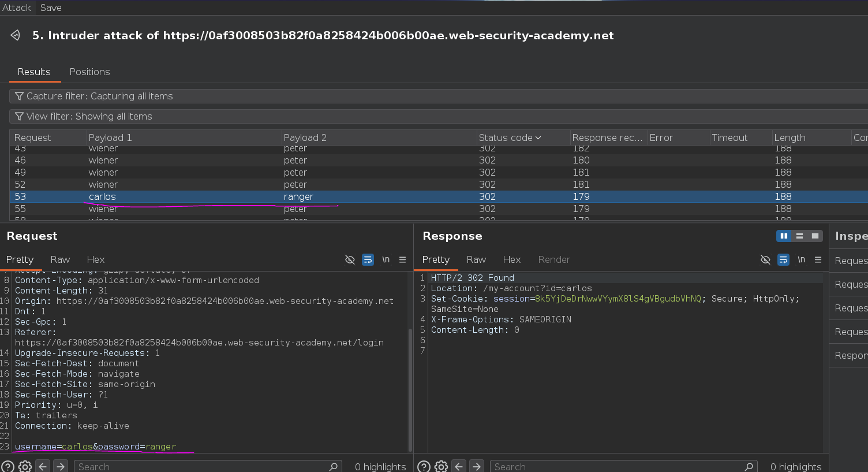This screenshot has width=868, height=472.
Task: Open Request search settings gear
Action: point(25,466)
